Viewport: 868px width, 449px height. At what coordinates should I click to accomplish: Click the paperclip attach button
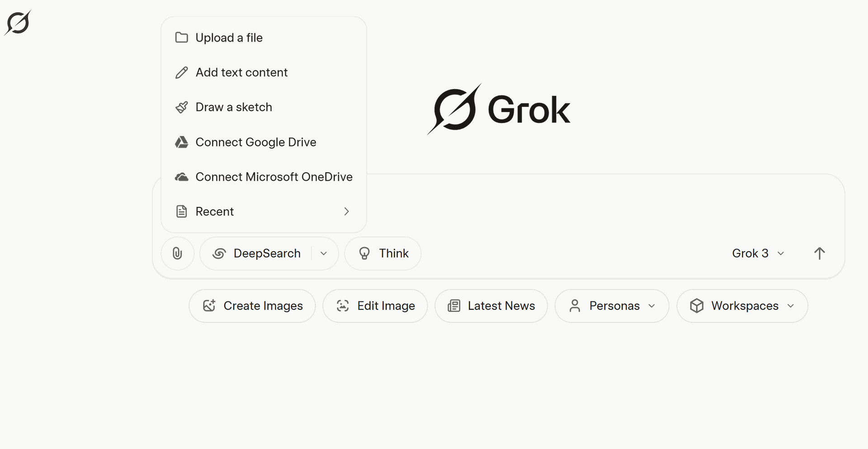point(177,253)
